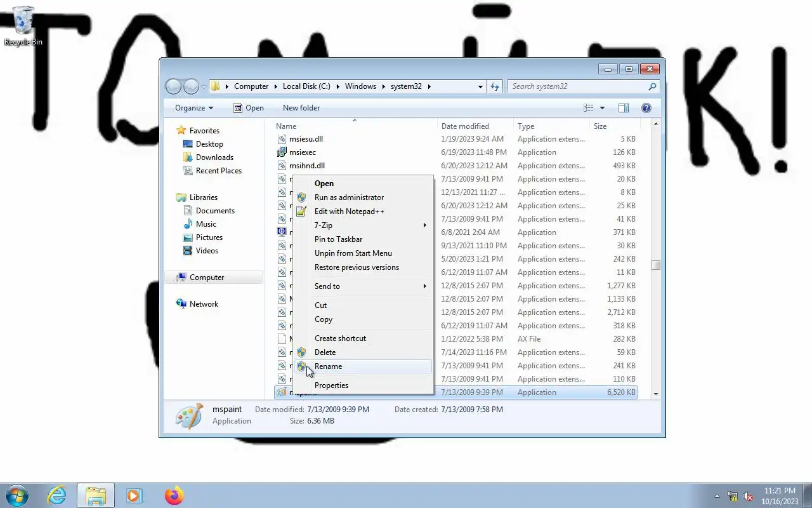Screen dimensions: 812x508
Task: Choose Run as administrator
Action: (x=363, y=197)
